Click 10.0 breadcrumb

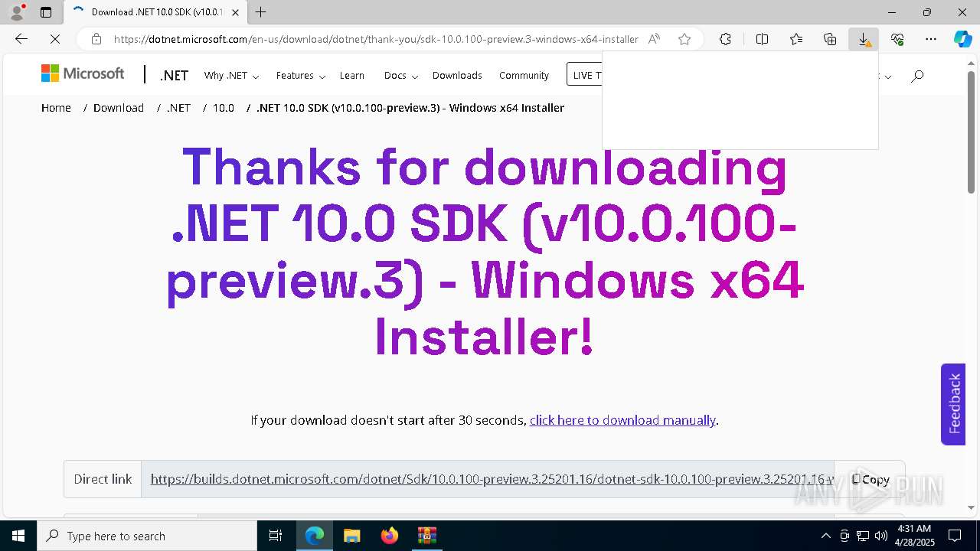[224, 108]
